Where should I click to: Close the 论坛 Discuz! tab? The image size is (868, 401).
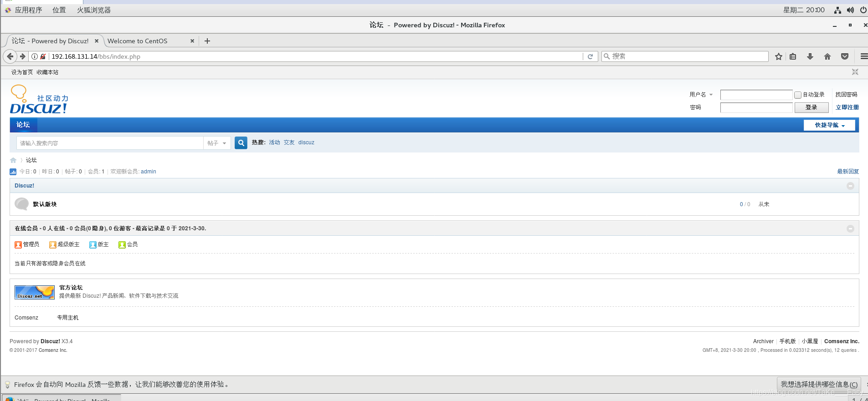tap(97, 41)
